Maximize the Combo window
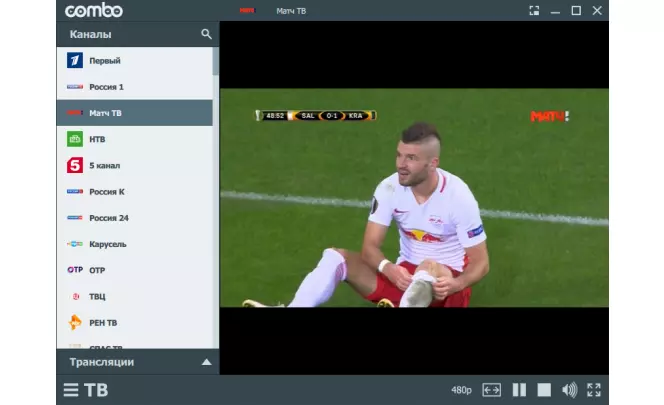 click(576, 11)
